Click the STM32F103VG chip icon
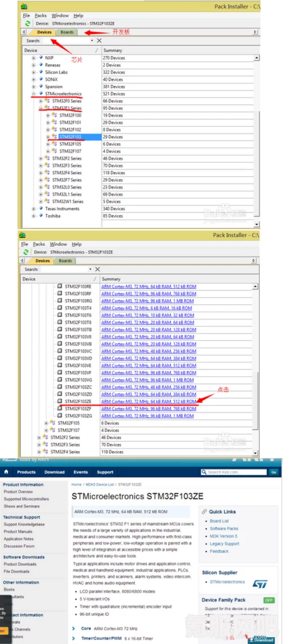 coord(60,380)
